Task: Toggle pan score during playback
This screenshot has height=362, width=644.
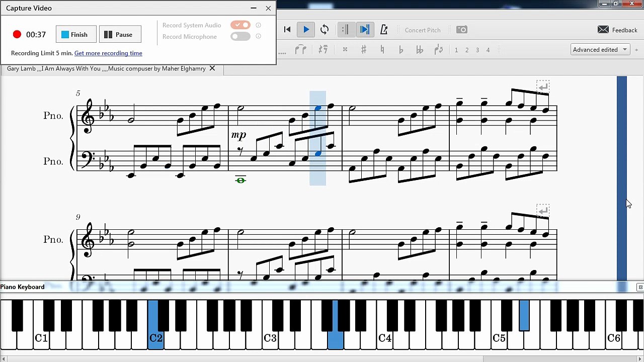Action: pos(364,30)
